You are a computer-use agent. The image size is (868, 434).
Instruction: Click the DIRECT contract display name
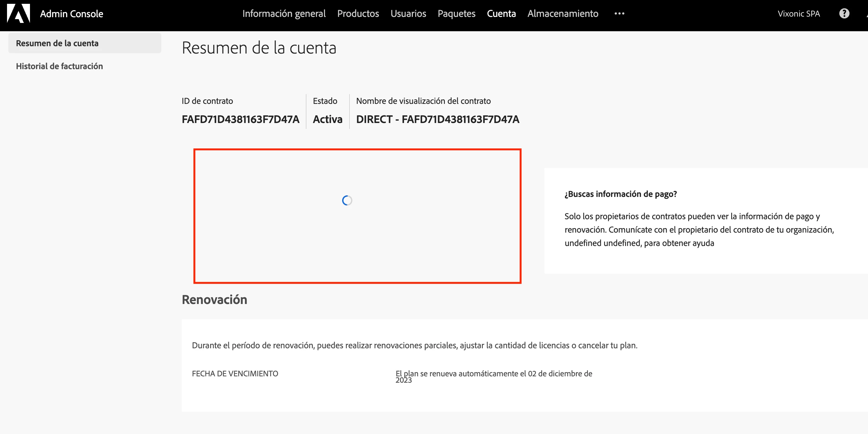pyautogui.click(x=438, y=119)
